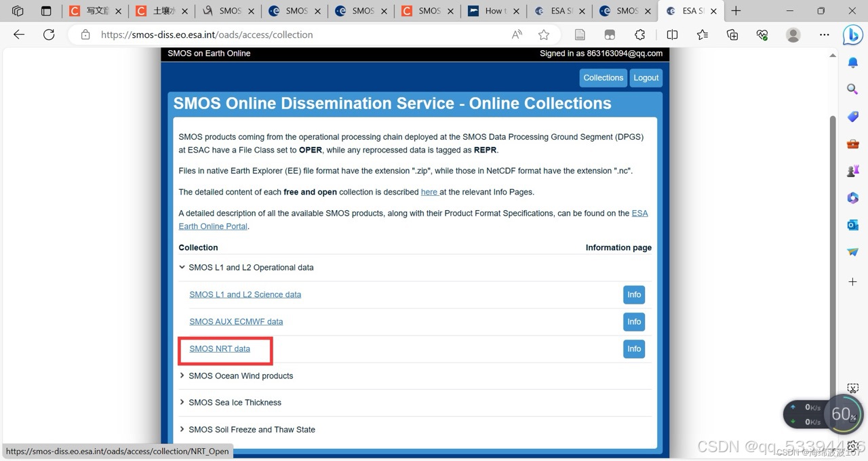Click the address bar URL

(207, 35)
